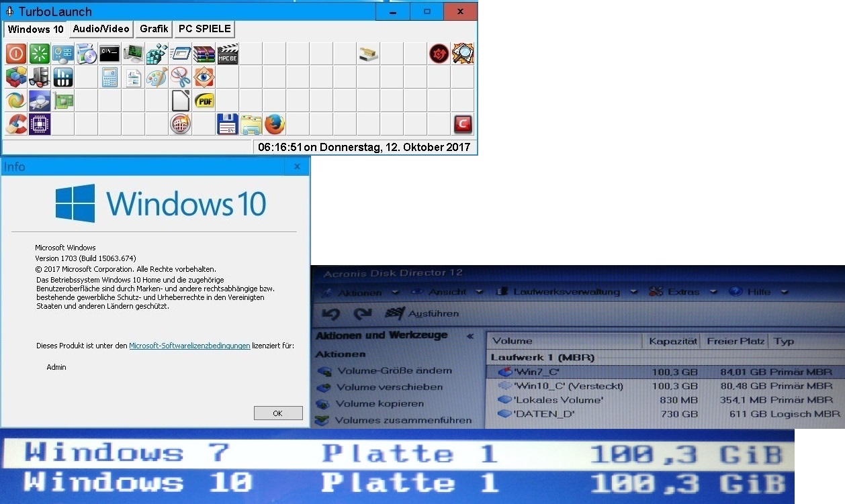Screen dimensions: 845x504
Task: Launch the magnifying glass search icon
Action: (462, 54)
